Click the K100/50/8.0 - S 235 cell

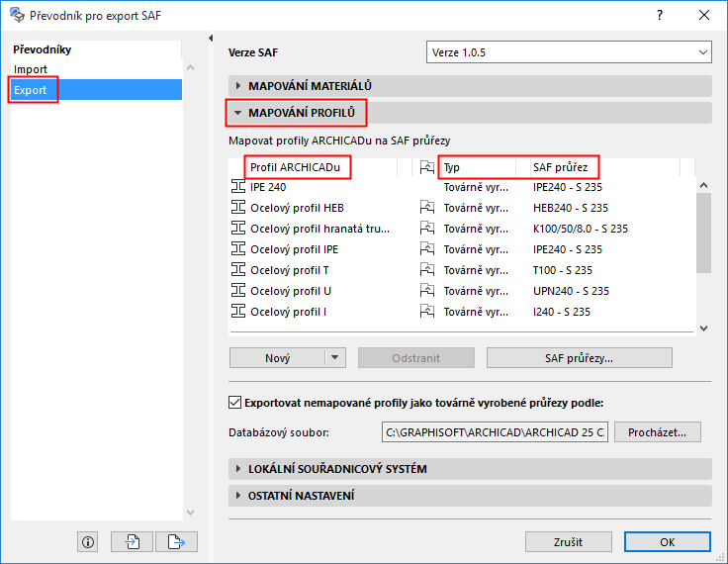coord(581,229)
